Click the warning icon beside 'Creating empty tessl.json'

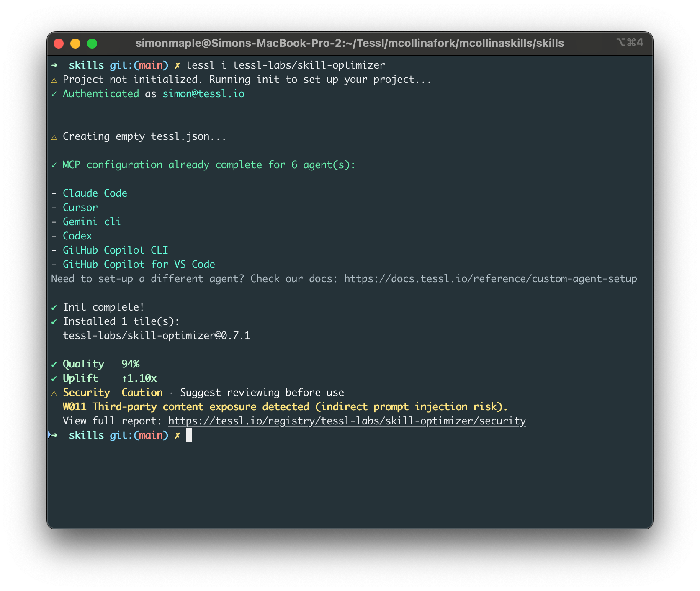[x=54, y=137]
